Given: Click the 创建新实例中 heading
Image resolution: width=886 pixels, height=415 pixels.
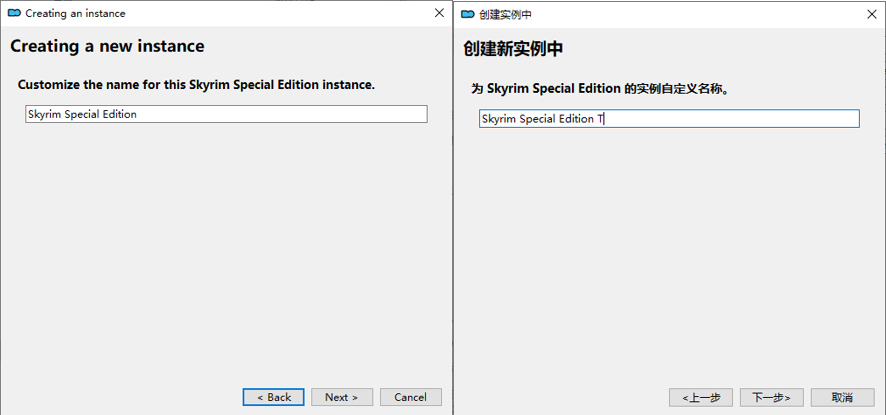Looking at the screenshot, I should (x=520, y=49).
